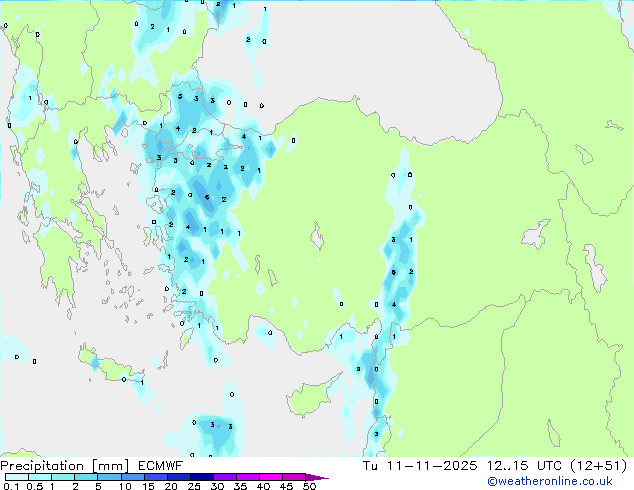This screenshot has height=490, width=634.
Task: Click the 5–10 mm legend swatch
Action: (109, 477)
